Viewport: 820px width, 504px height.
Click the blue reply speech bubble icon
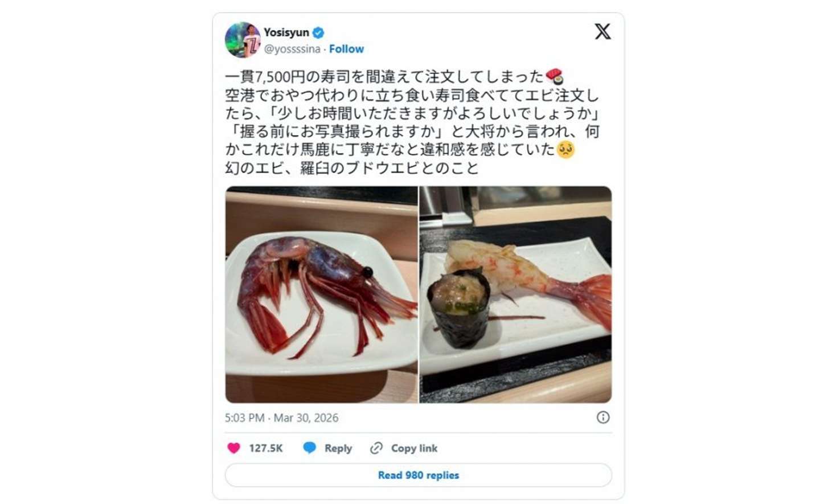point(309,448)
